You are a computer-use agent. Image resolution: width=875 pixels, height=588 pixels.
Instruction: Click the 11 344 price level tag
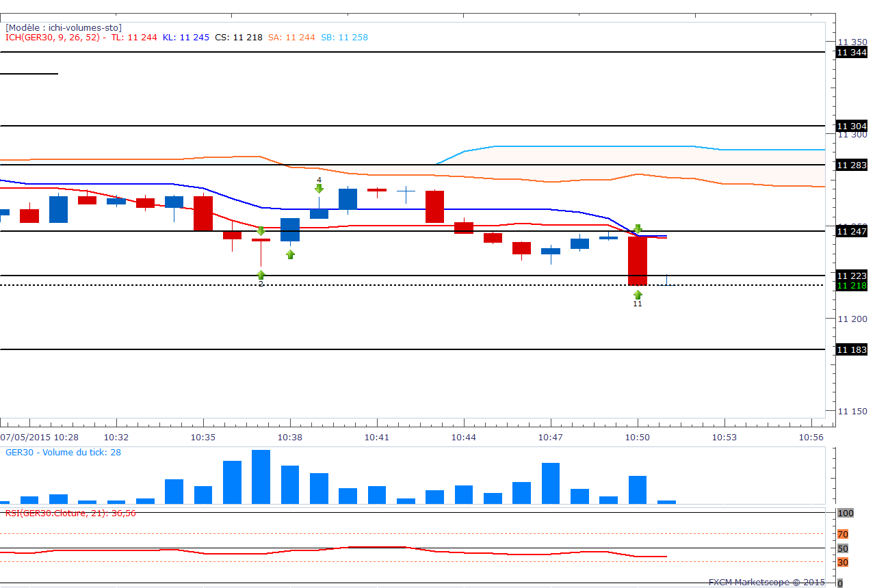[852, 52]
